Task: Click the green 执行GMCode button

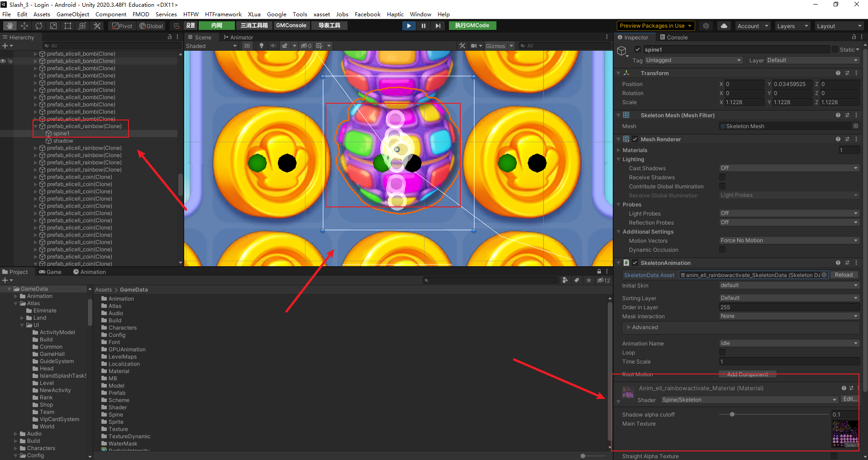Action: coord(472,25)
